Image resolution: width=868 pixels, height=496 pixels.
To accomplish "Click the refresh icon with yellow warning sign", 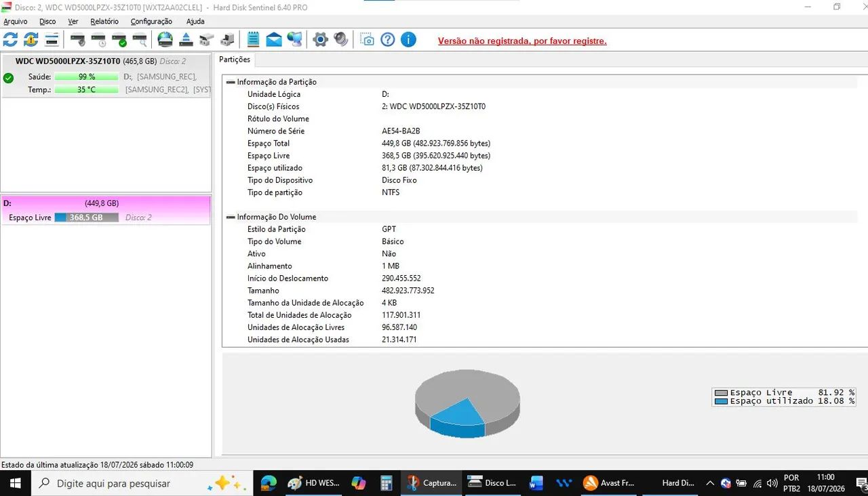I will [31, 39].
